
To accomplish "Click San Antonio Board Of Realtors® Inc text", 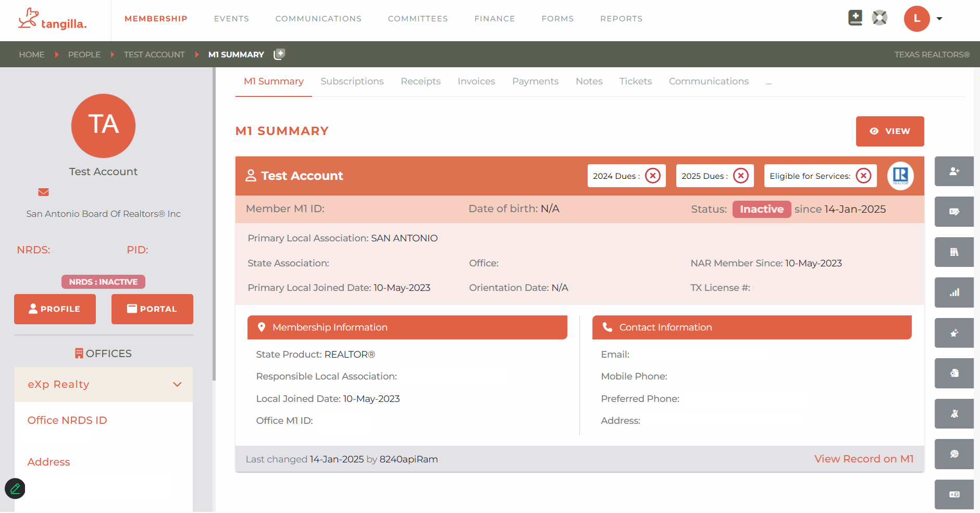I will pyautogui.click(x=103, y=214).
